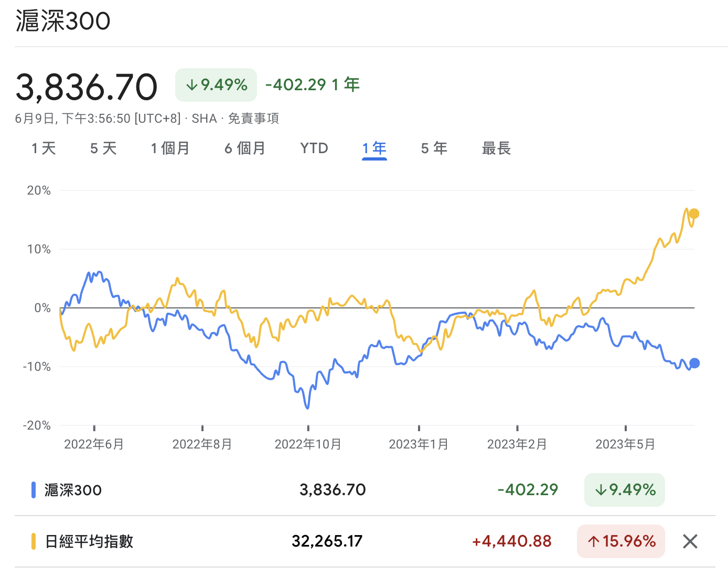Click the 日經平均指數 row name
The height and width of the screenshot is (577, 728).
click(89, 541)
